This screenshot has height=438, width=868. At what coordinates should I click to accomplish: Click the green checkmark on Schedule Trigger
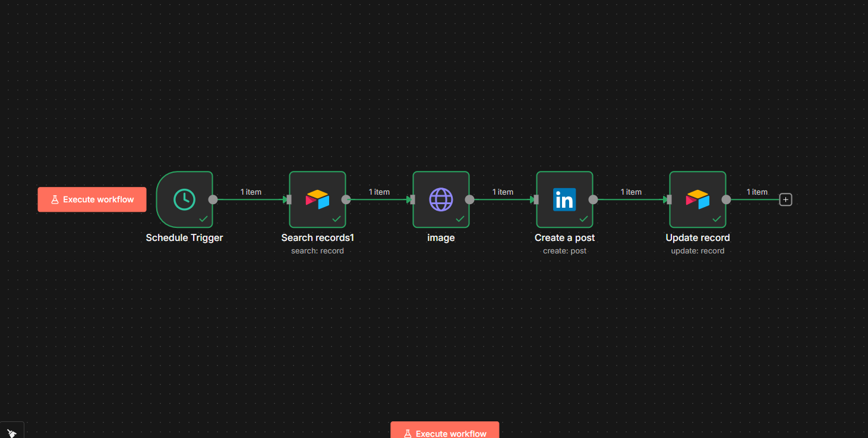(x=203, y=218)
